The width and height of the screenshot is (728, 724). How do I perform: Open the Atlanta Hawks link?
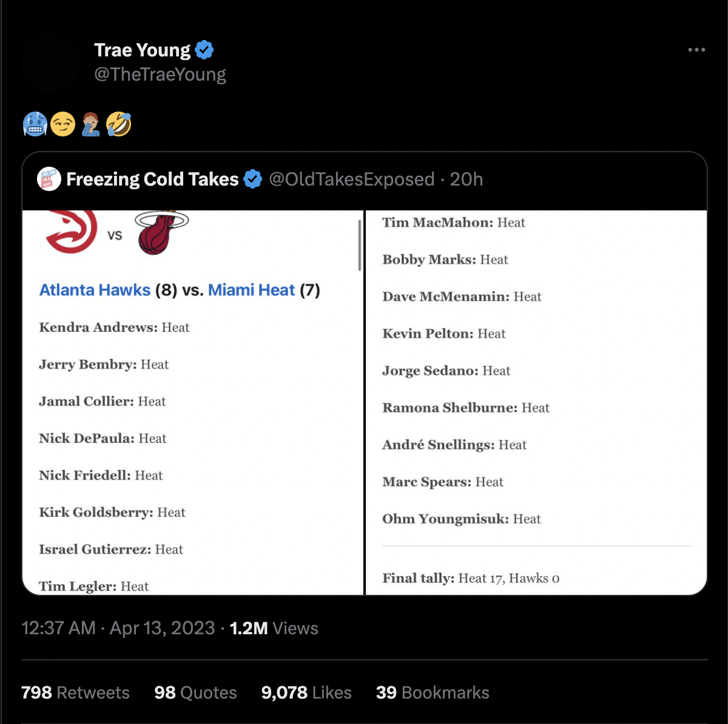coord(95,290)
